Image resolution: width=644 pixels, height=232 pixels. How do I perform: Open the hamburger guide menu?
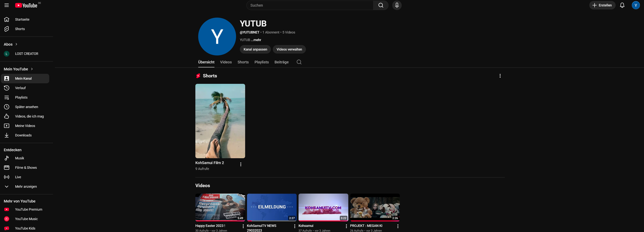7,5
